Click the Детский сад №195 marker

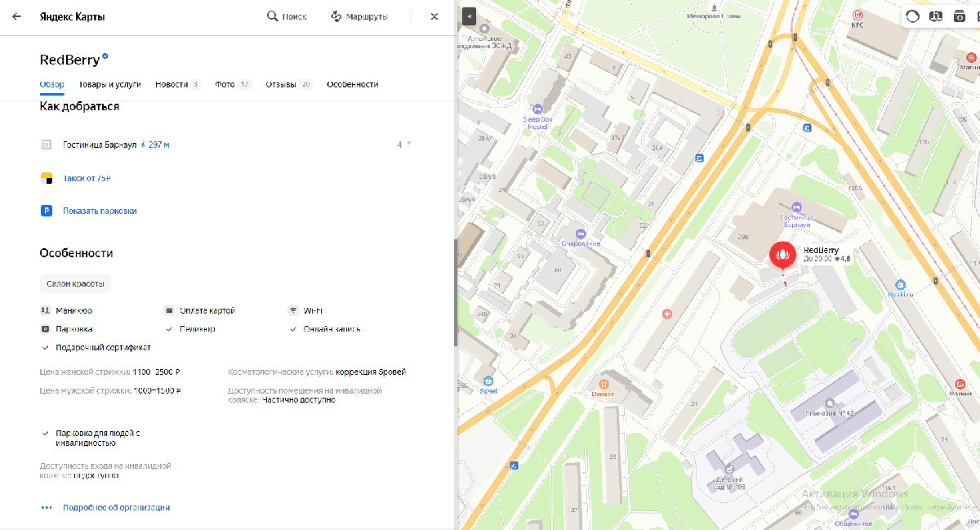coord(729,469)
